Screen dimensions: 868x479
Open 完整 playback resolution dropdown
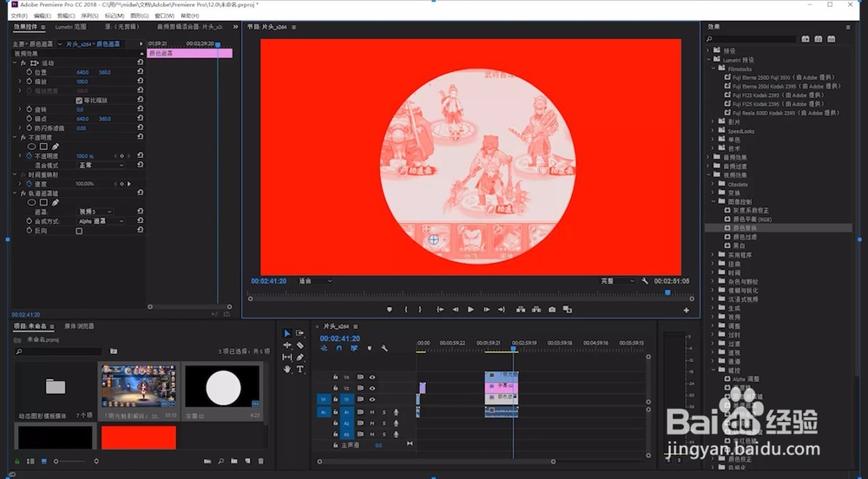click(617, 281)
